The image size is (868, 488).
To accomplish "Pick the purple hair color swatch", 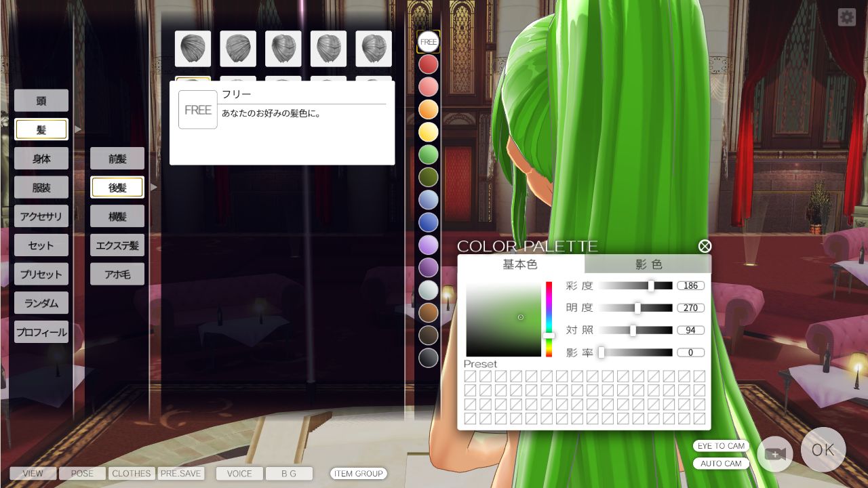I will click(x=429, y=268).
